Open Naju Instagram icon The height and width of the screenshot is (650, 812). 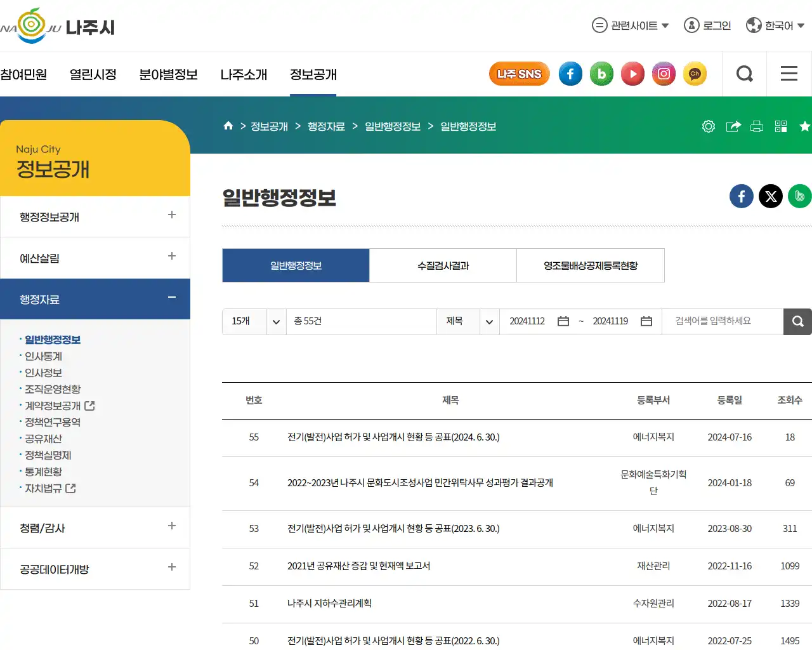pos(664,74)
